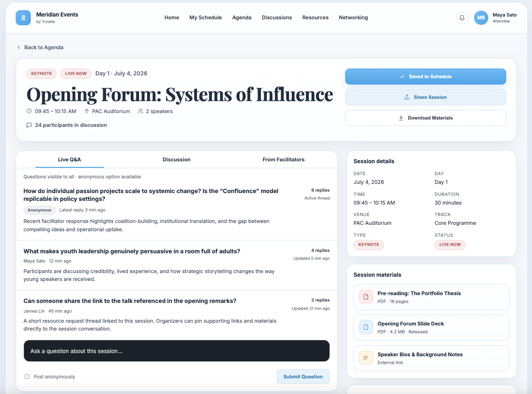Click Download Materials
532x394 pixels.
click(x=425, y=118)
